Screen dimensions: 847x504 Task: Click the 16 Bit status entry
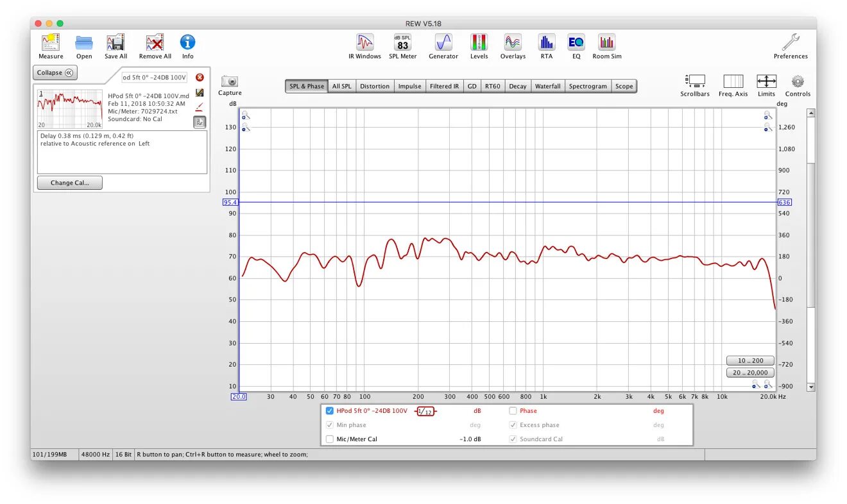124,455
